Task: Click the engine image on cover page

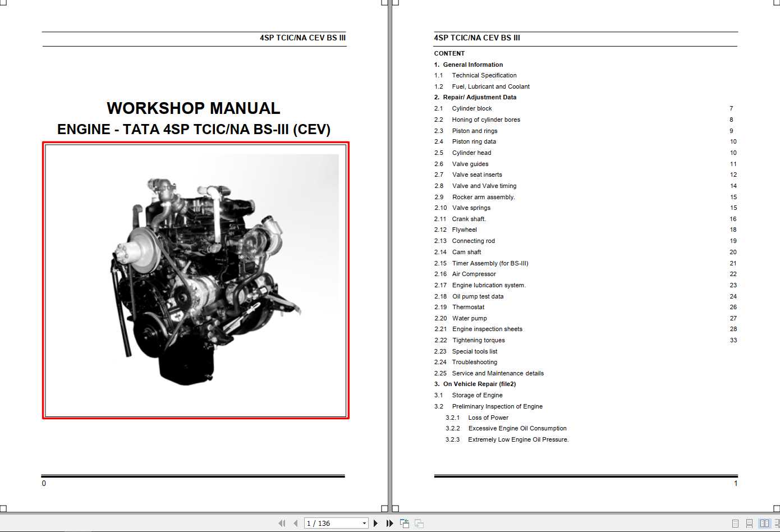Action: point(195,280)
